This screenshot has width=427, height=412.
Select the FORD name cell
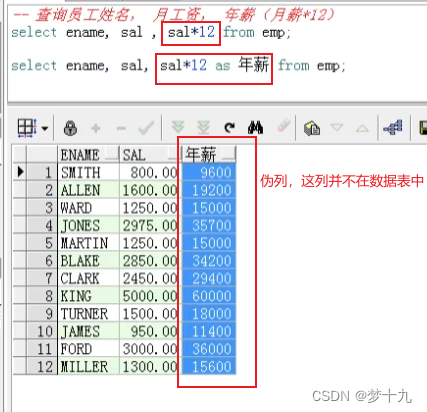coord(88,349)
